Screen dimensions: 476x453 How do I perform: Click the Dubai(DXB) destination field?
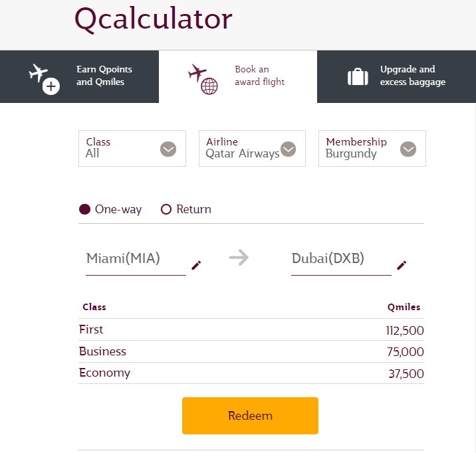(x=341, y=259)
